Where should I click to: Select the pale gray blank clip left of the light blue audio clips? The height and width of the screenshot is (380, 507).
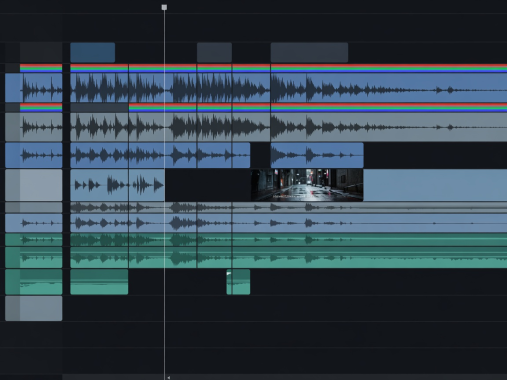point(34,185)
